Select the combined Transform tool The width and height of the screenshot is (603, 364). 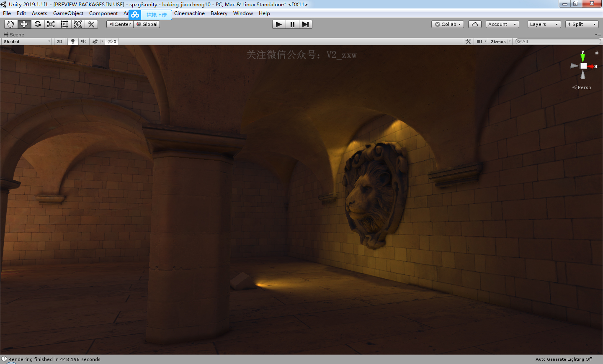pos(77,24)
